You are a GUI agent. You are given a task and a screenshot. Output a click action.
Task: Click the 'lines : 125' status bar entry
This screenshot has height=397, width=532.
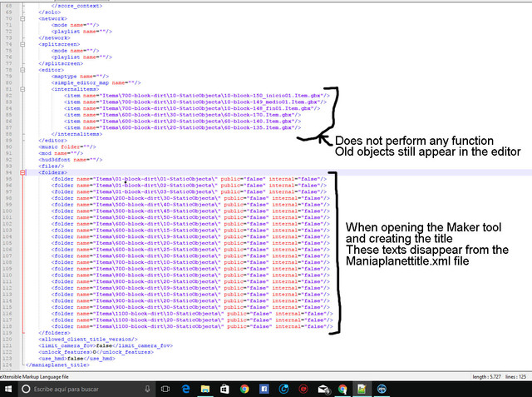[515, 377]
